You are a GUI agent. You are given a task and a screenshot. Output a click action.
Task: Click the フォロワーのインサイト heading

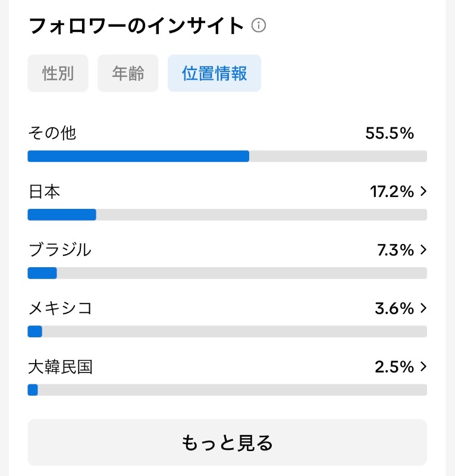pyautogui.click(x=136, y=26)
